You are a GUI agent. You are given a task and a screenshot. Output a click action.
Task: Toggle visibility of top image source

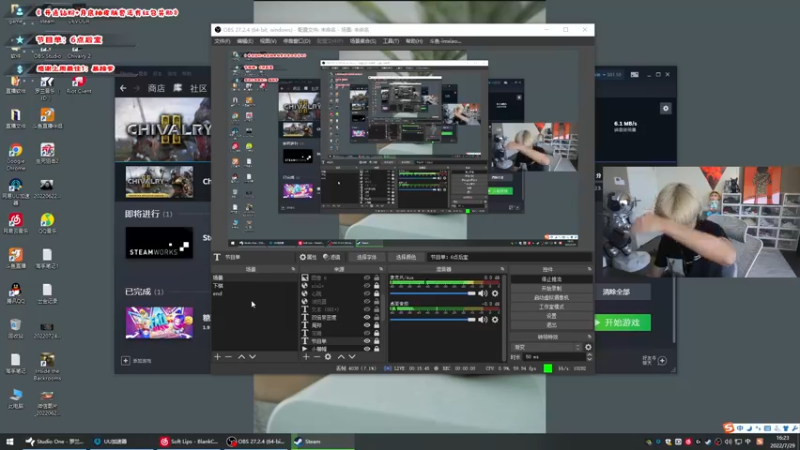[x=367, y=278]
